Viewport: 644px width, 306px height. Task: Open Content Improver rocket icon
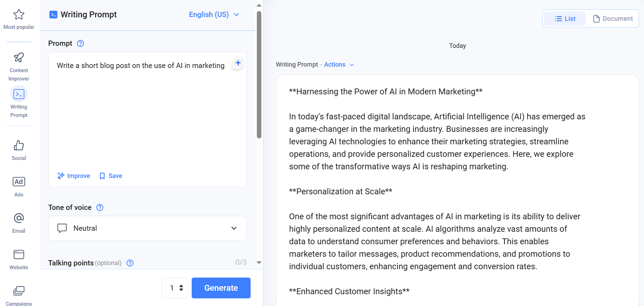(19, 58)
